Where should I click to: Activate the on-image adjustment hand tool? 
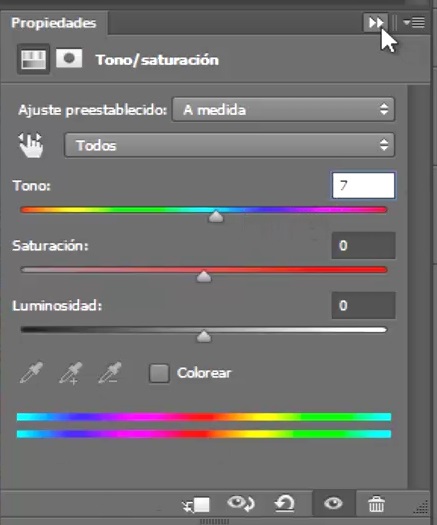[30, 145]
